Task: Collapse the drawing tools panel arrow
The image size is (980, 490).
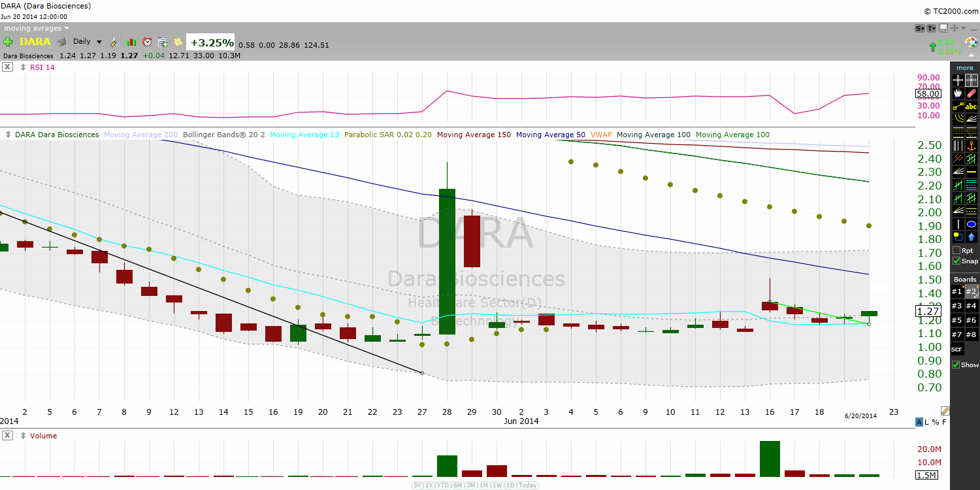Action: pos(972,55)
